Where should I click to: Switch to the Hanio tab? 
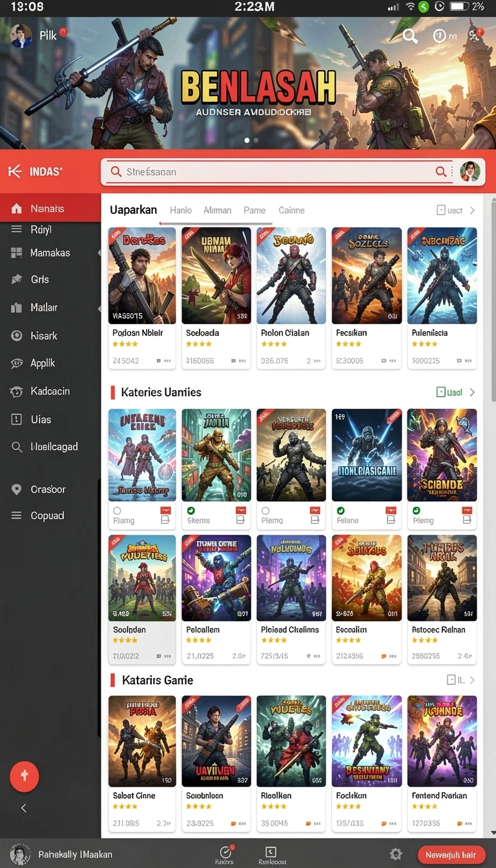(181, 210)
